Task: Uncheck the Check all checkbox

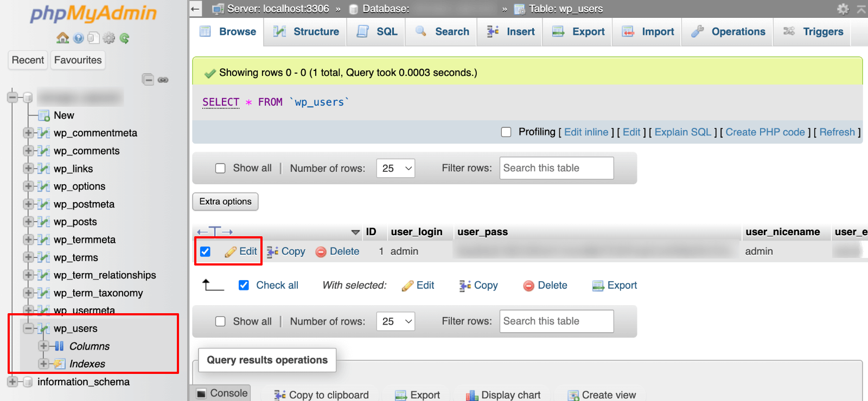Action: point(244,285)
